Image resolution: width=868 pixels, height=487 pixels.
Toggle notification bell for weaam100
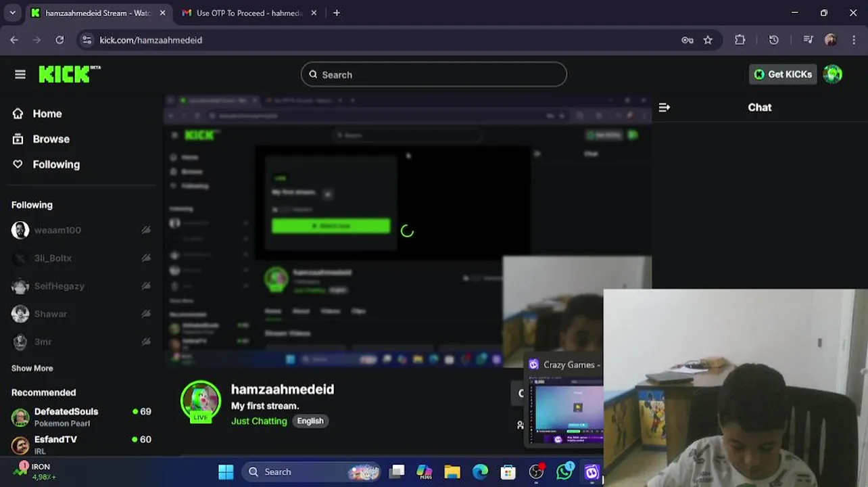pos(145,230)
